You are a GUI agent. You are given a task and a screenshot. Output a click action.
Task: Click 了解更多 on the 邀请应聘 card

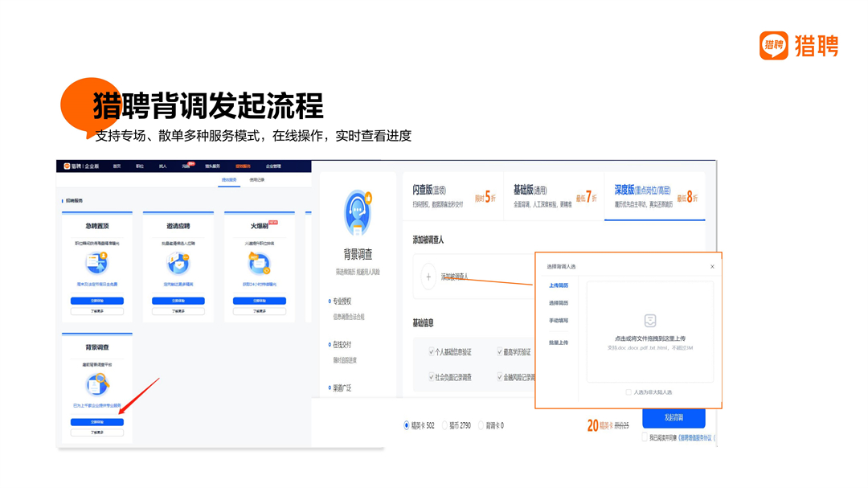click(178, 311)
